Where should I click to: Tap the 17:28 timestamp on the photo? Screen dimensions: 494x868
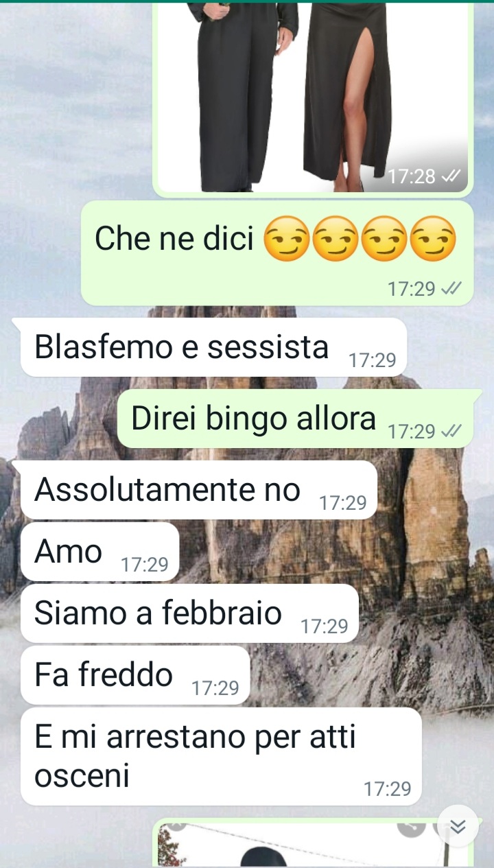coord(412,176)
